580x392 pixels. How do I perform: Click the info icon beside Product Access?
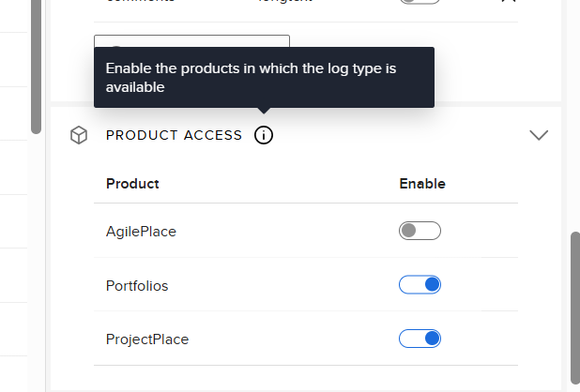coord(264,136)
